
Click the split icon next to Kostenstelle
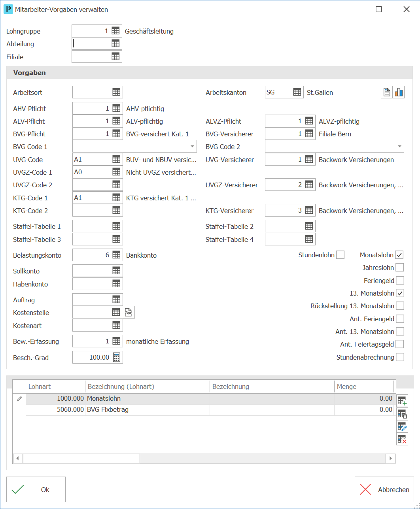(x=128, y=312)
